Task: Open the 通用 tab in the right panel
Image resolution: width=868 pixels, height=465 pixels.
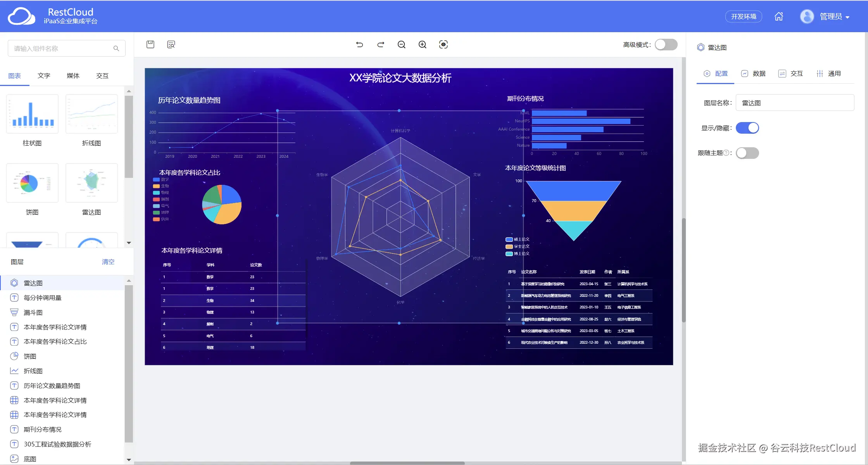Action: click(x=828, y=74)
